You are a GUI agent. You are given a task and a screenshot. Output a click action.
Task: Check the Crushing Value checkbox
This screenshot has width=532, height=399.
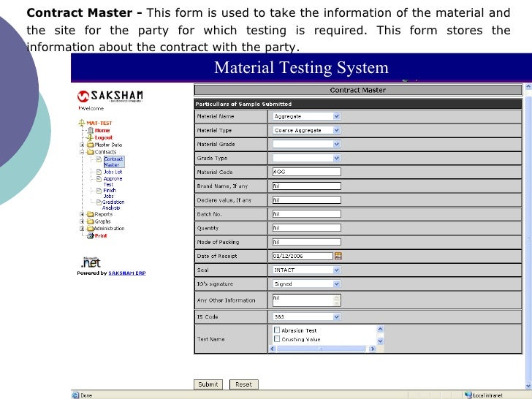click(x=277, y=339)
